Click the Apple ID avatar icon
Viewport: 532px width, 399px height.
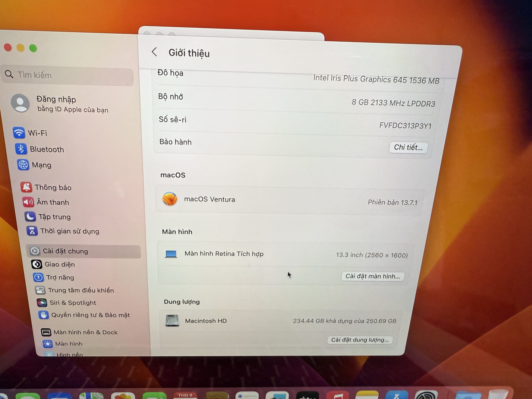tap(20, 103)
